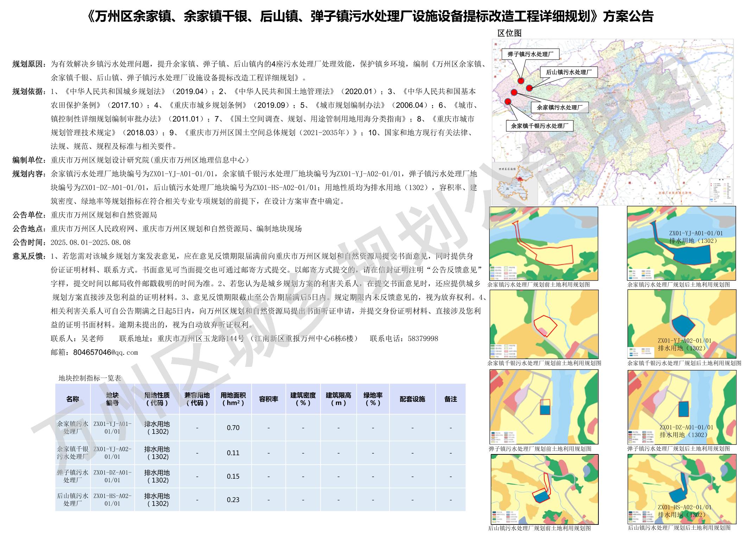Open the 后山镇污水处理厂规划前土地利用规划图 thumbnail
The height and width of the screenshot is (535, 756).
coord(545,489)
